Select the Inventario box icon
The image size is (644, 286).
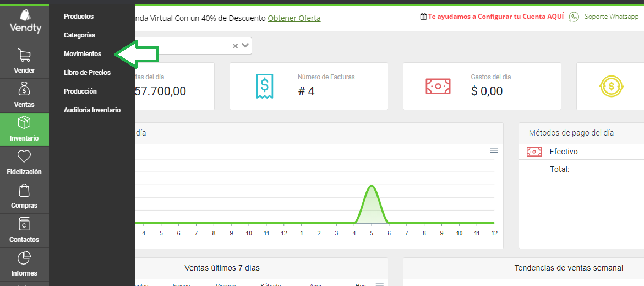24,123
